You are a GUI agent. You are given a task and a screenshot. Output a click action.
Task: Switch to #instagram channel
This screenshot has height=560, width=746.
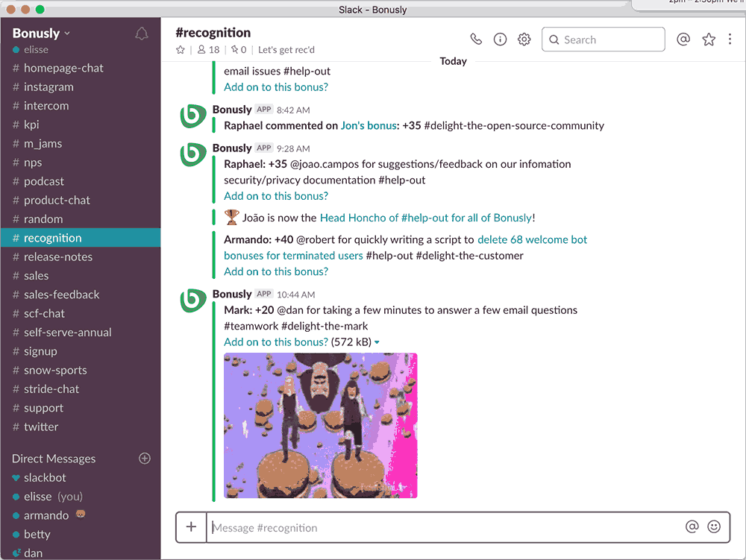click(x=81, y=87)
